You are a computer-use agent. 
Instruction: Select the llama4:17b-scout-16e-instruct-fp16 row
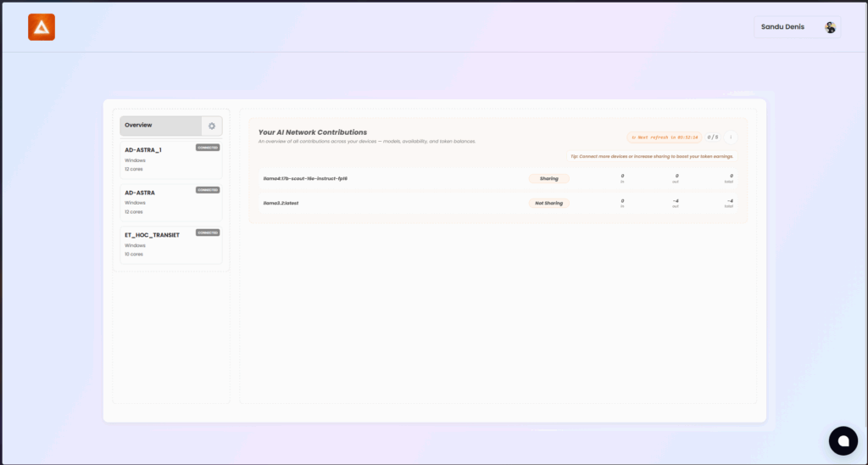coord(498,178)
